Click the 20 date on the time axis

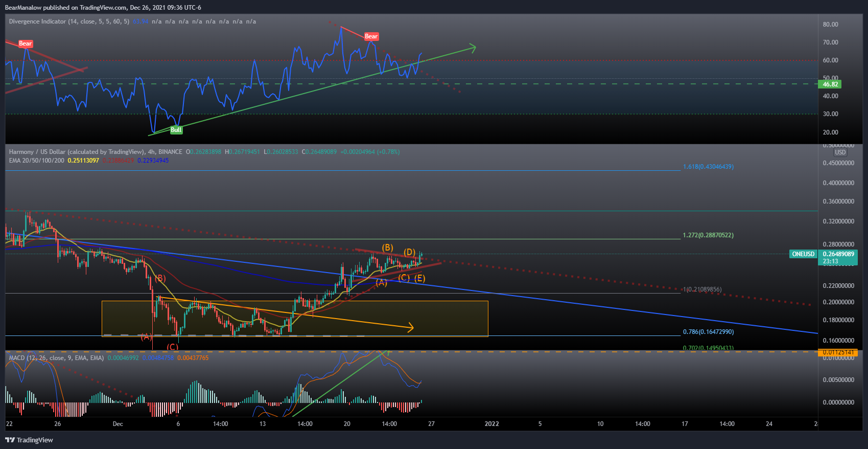pyautogui.click(x=347, y=424)
